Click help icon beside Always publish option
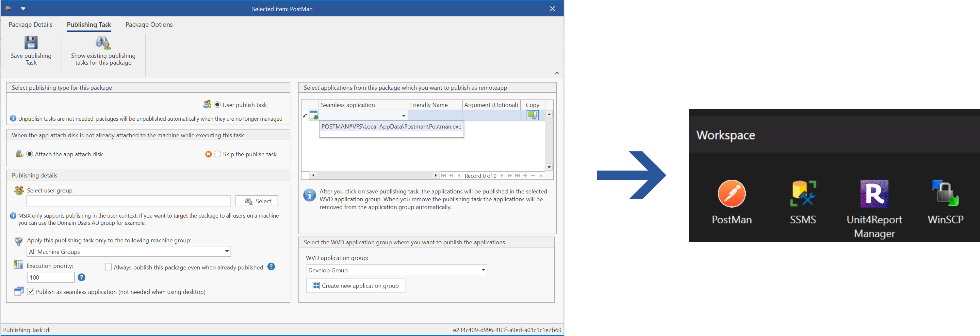The image size is (980, 336). coord(271,267)
